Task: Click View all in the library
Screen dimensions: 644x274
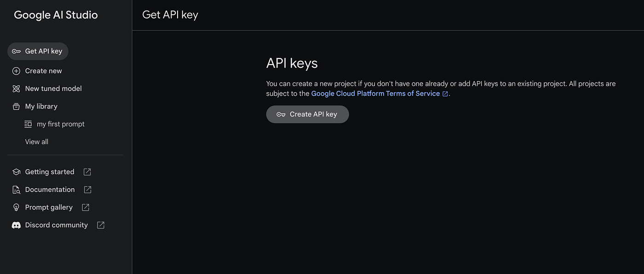Action: tap(37, 142)
